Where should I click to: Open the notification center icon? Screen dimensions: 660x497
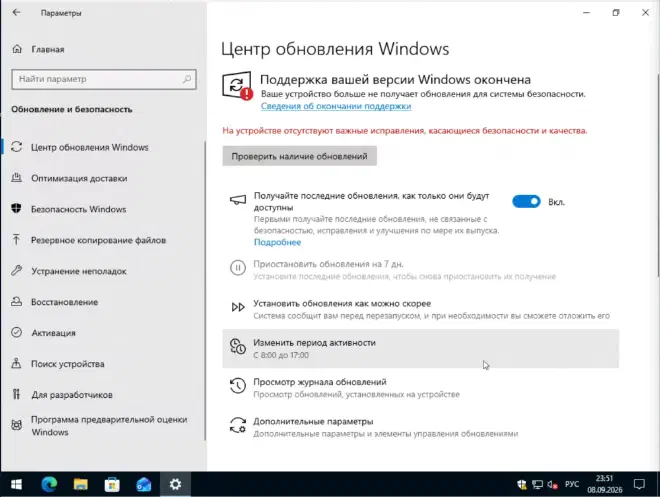pyautogui.click(x=639, y=484)
